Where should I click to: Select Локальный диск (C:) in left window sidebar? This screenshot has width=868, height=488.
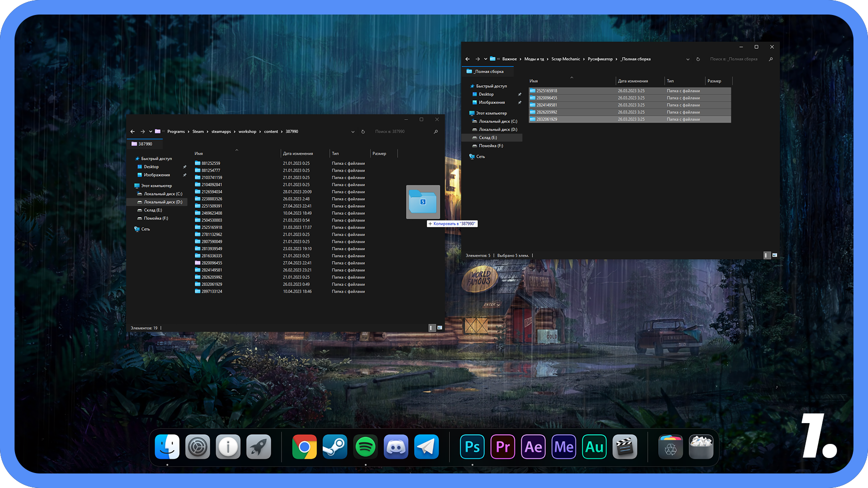(x=163, y=194)
